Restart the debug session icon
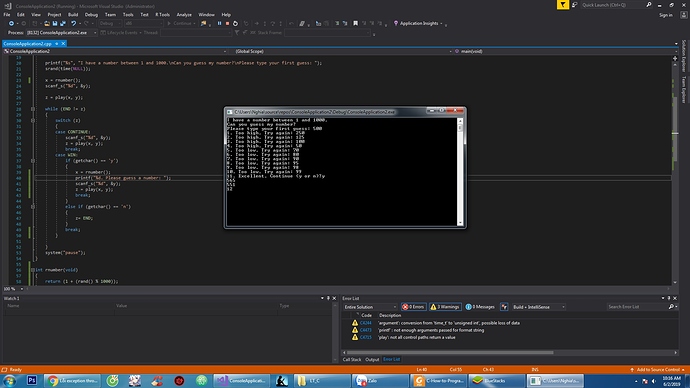 [235, 23]
